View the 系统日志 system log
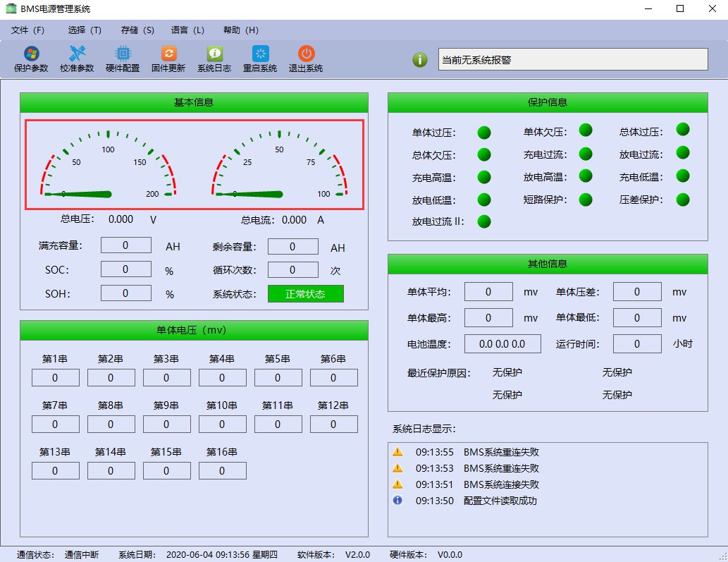Screen dimensions: 728x562 [213, 58]
